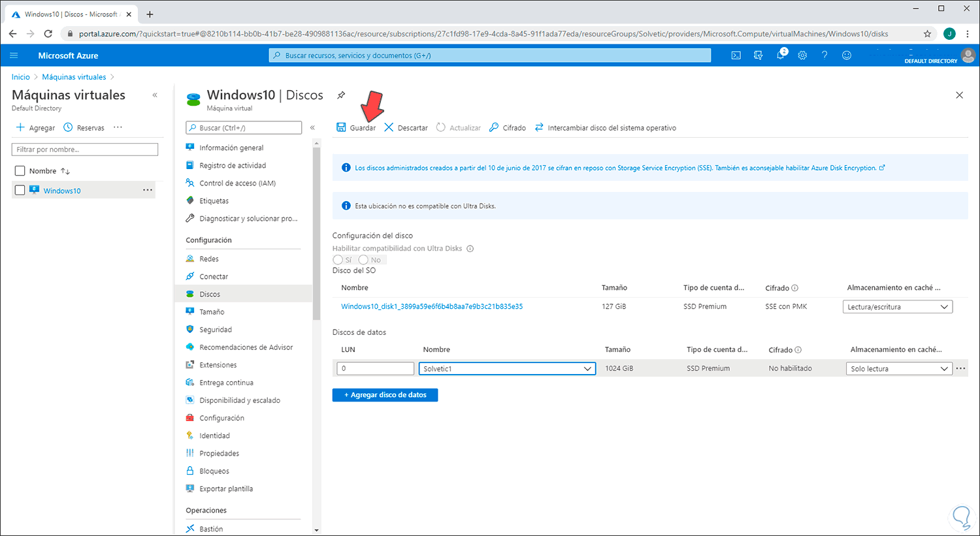This screenshot has width=980, height=536.
Task: Open the Azure portal hamburger menu
Action: pyautogui.click(x=14, y=55)
